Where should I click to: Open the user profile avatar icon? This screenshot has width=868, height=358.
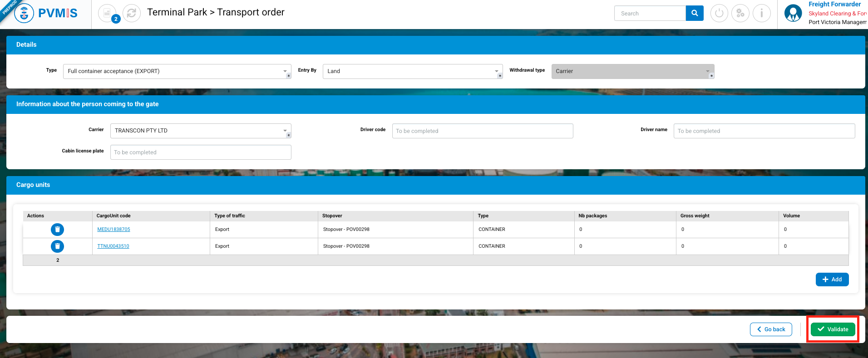793,13
